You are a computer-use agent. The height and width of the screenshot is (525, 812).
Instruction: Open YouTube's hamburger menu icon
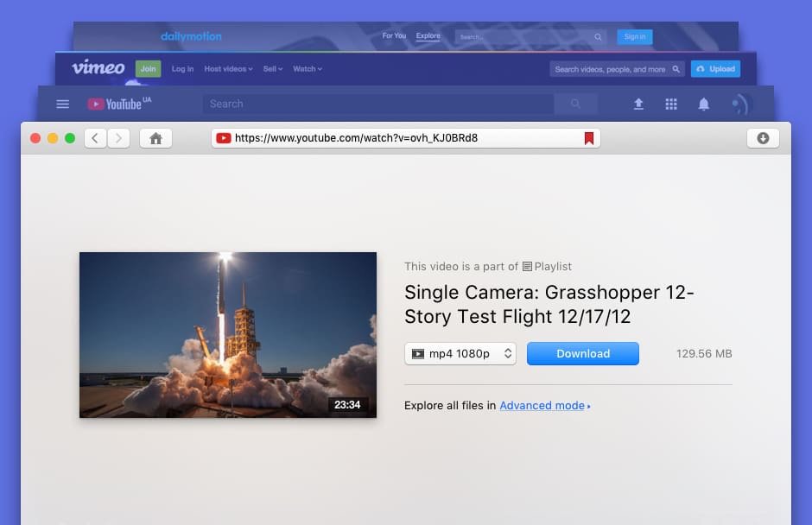coord(62,104)
